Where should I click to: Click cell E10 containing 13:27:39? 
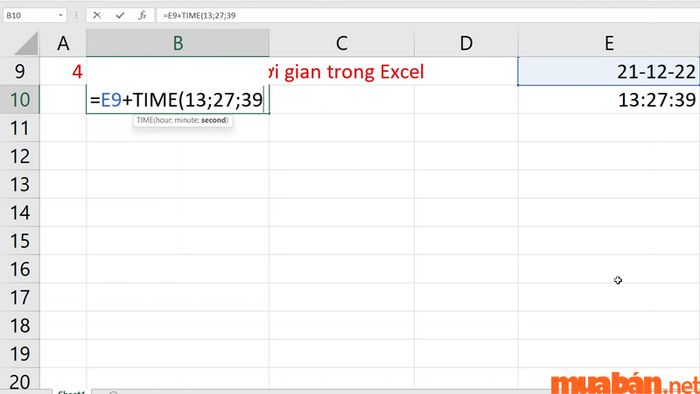point(609,100)
